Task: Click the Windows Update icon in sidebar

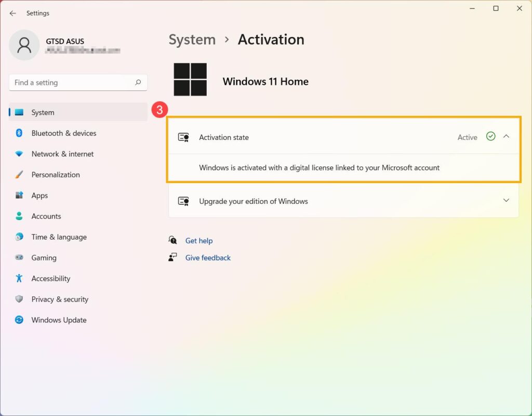Action: (18, 320)
